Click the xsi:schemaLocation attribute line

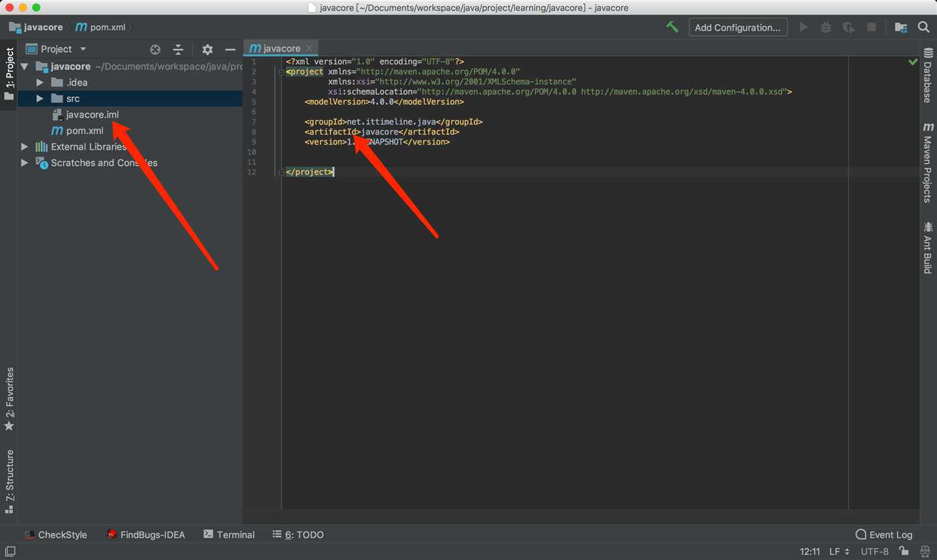[560, 92]
